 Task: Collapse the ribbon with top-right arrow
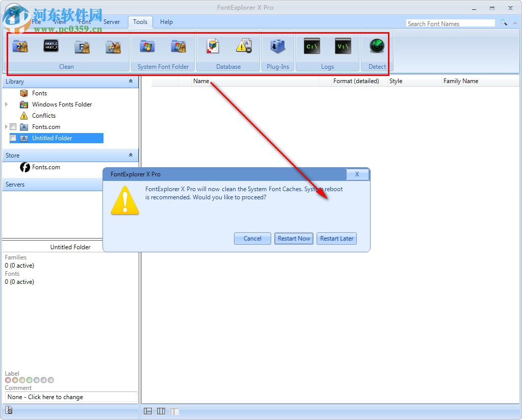515,23
